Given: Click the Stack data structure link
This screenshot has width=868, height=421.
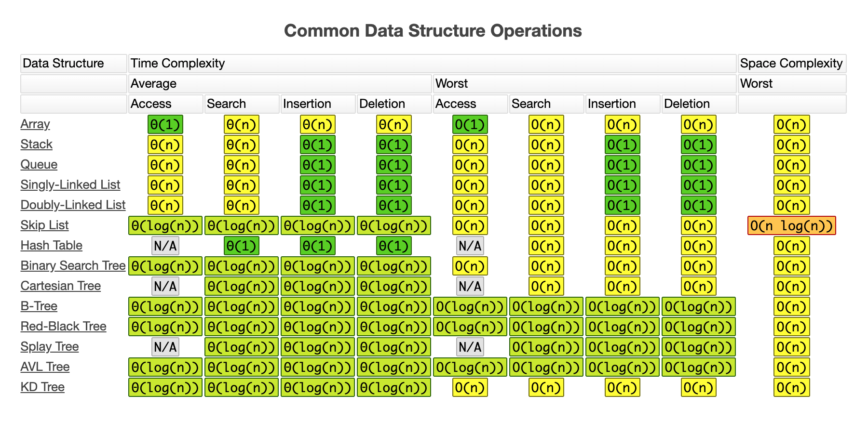Looking at the screenshot, I should coord(37,145).
